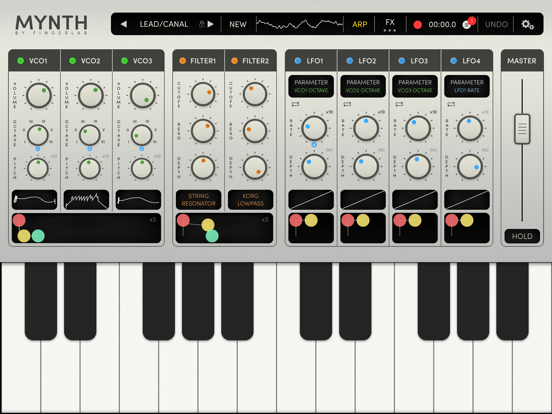
Task: Click the FILTER2 reso knob
Action: (255, 131)
